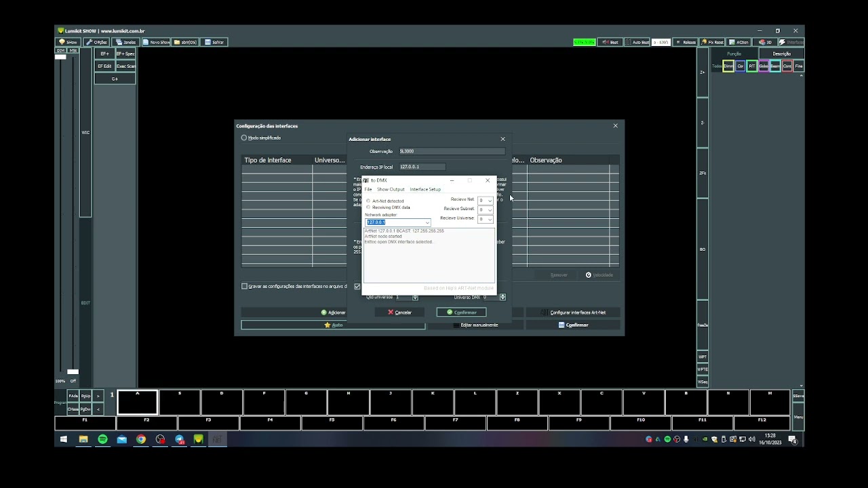Viewport: 868px width, 488px height.
Task: Open the Show menu with lightbulb icon
Action: pos(68,42)
